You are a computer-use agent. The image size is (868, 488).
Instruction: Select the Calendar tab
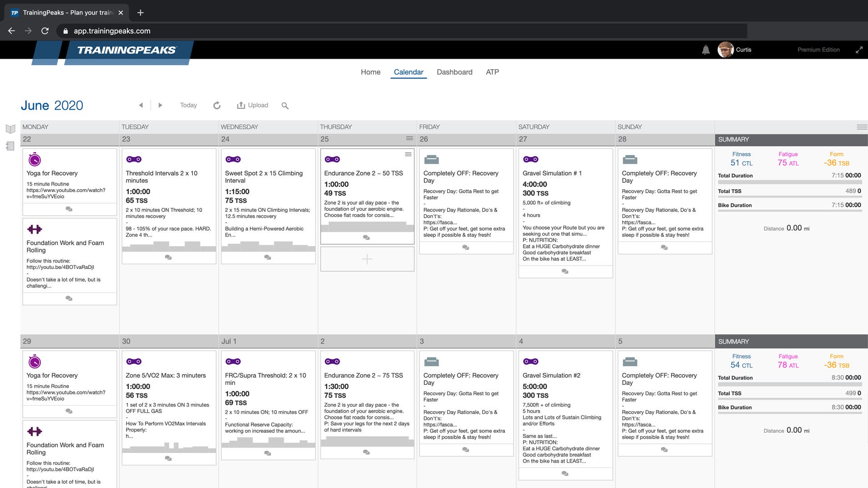coord(409,72)
